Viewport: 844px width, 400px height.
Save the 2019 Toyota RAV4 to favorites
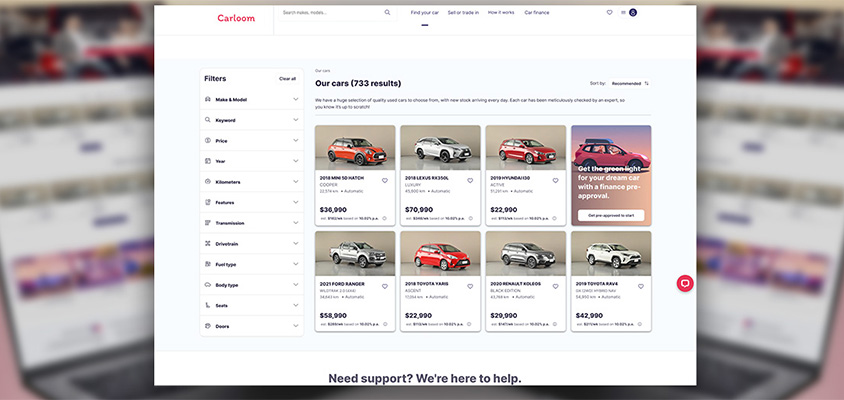pyautogui.click(x=641, y=287)
